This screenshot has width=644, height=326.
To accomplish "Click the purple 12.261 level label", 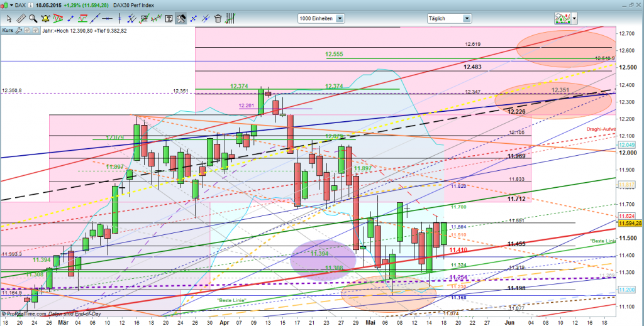I will pos(247,106).
